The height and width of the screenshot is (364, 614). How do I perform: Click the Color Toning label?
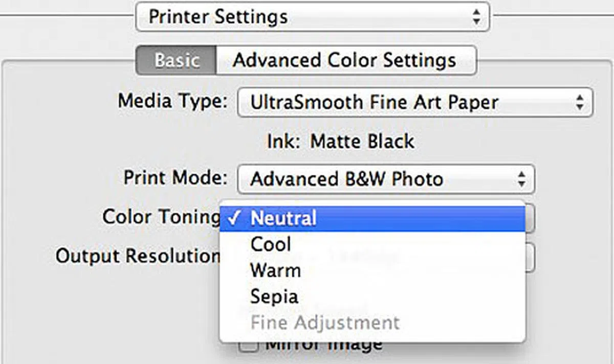(161, 216)
